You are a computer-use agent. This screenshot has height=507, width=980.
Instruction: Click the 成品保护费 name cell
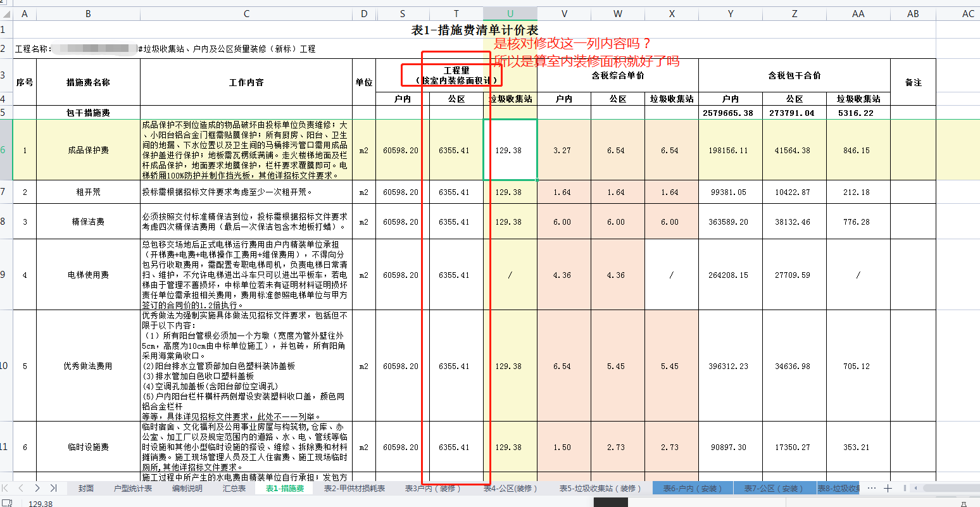pyautogui.click(x=88, y=150)
